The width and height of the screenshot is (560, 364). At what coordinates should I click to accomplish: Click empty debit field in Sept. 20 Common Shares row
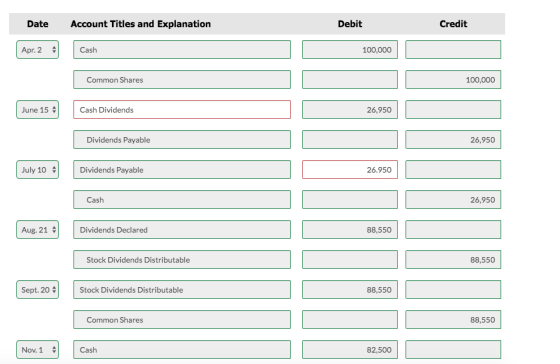[x=350, y=320]
